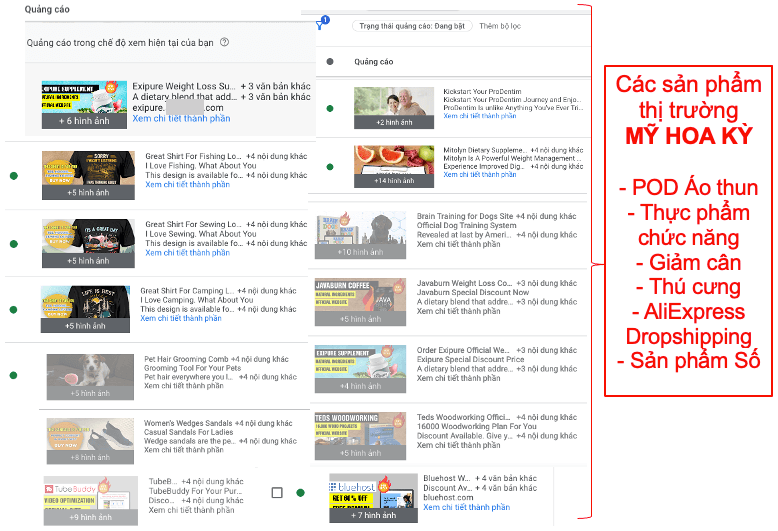Screen dimensions: 778x531
Task: Open Camping shirt ad thumbnail
Action: (85, 309)
